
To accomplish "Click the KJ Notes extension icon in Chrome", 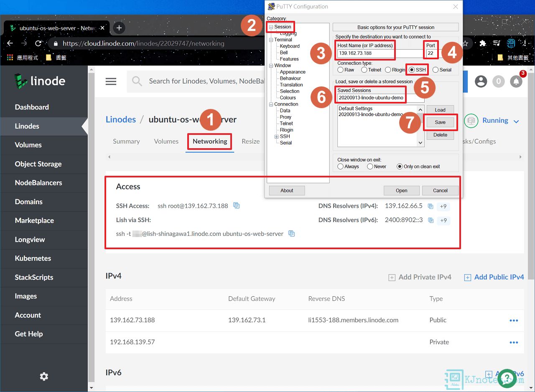I will coord(511,43).
